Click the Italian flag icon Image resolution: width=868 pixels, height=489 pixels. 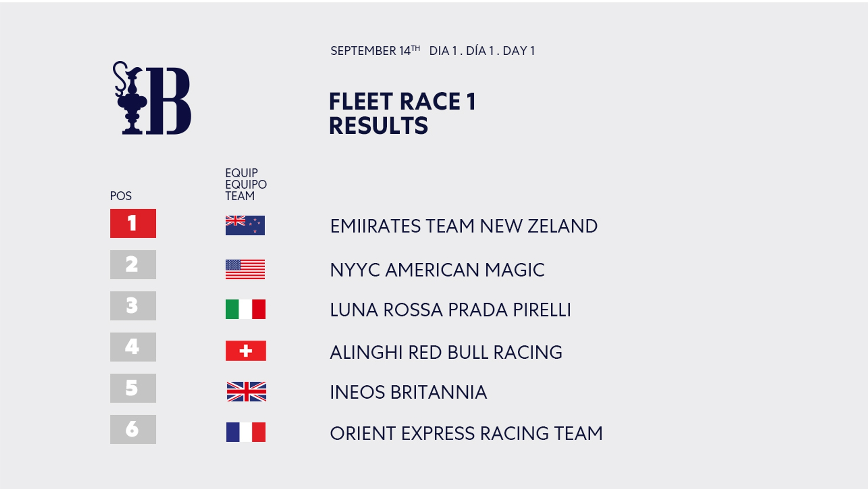pyautogui.click(x=246, y=309)
